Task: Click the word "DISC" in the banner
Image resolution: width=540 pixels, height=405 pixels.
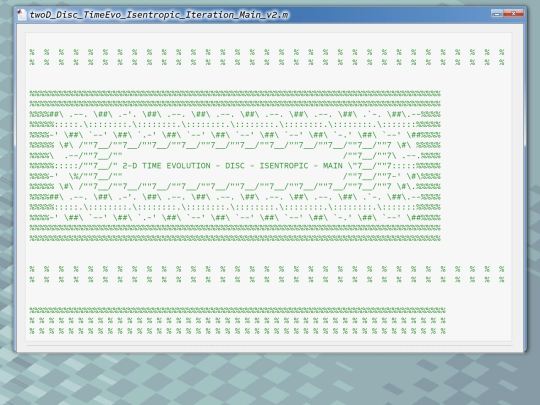Action: [x=235, y=166]
